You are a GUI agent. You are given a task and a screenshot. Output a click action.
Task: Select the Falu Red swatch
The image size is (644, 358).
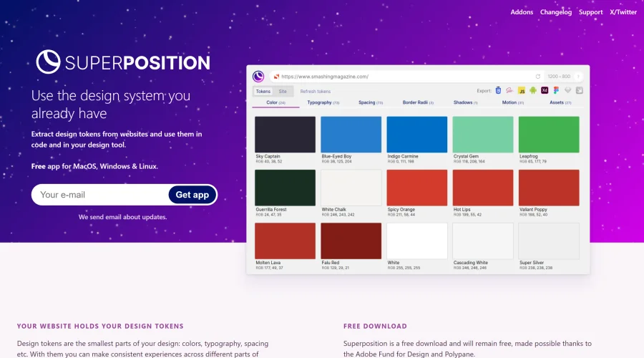click(x=351, y=241)
